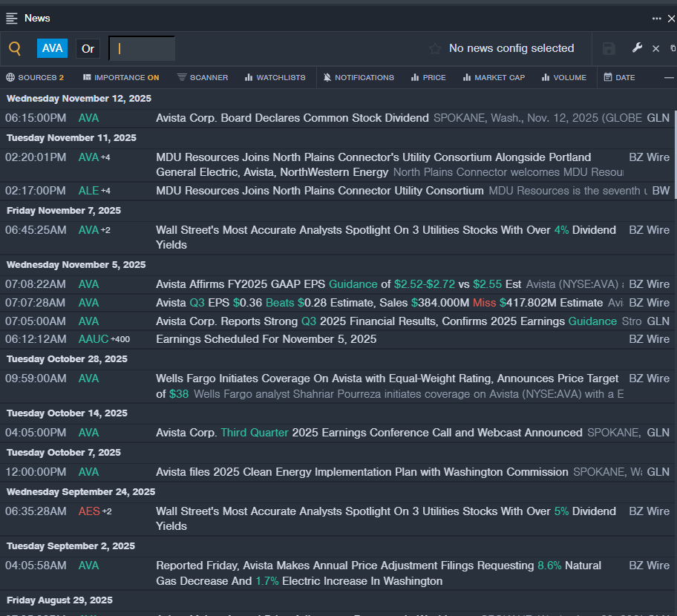Collapse filter bar with the dash icon

pyautogui.click(x=669, y=77)
